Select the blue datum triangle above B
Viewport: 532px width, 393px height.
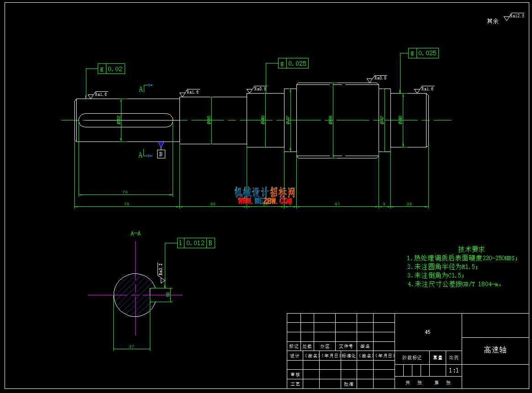(161, 145)
